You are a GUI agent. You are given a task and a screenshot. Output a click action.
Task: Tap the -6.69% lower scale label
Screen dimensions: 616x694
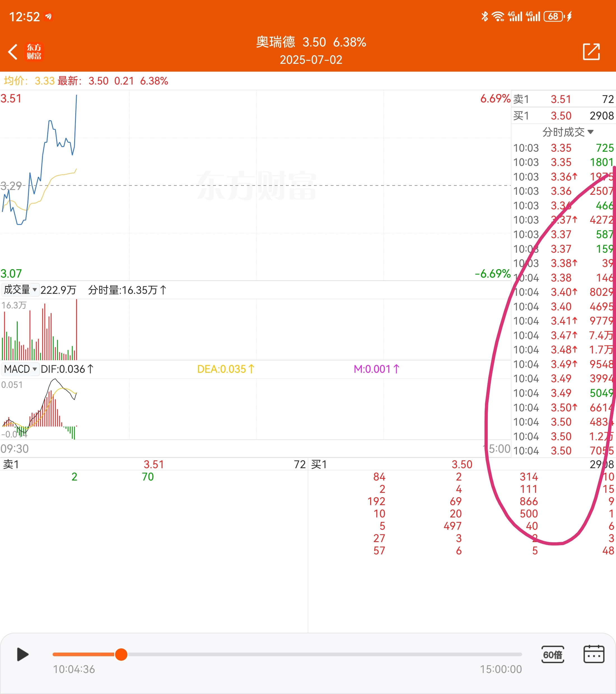click(x=493, y=273)
